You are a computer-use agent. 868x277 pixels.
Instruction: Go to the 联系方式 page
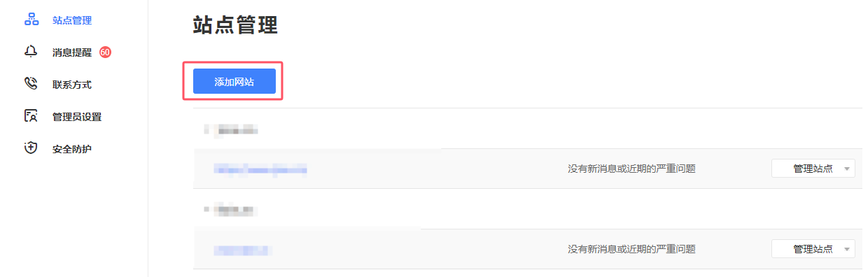(72, 85)
